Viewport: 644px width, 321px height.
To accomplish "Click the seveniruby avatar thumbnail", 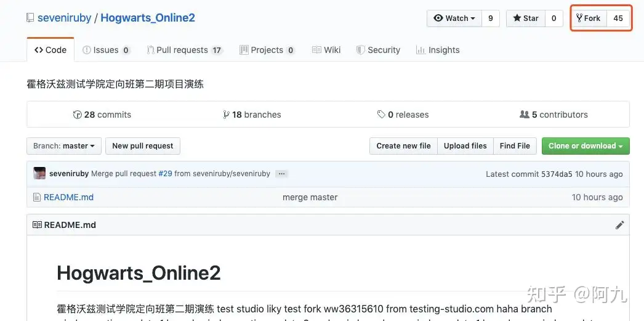I will point(39,173).
